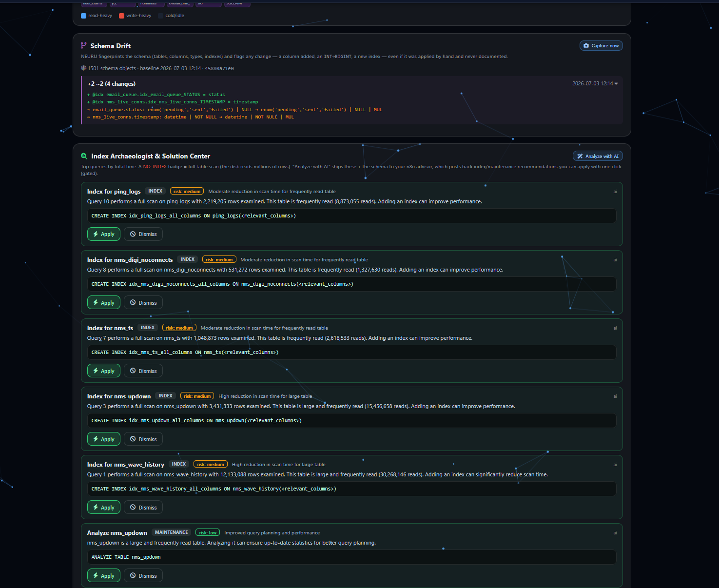Click the '~ nms_live_conns.timestamp' changed diff line
This screenshot has width=719, height=588.
191,117
